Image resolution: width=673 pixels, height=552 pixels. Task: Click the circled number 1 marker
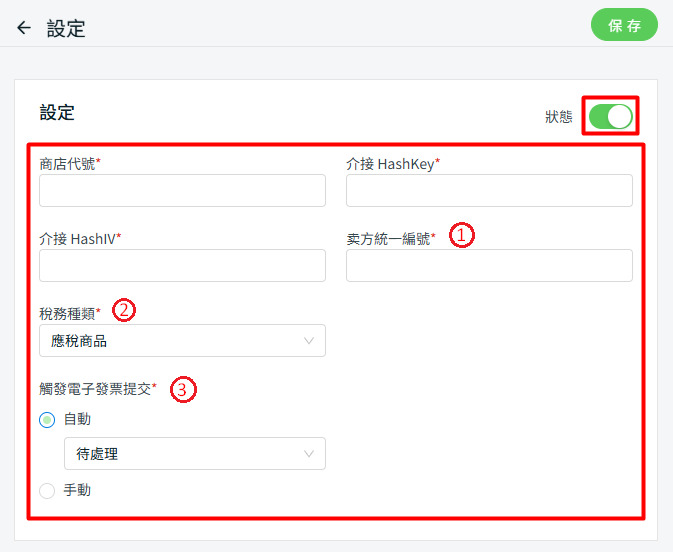pos(461,235)
